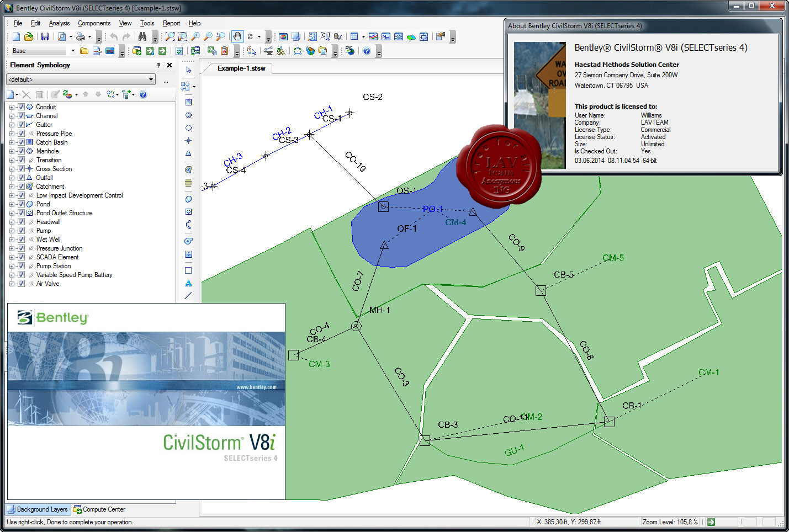
Task: Open the Compute Center tab
Action: [x=99, y=509]
